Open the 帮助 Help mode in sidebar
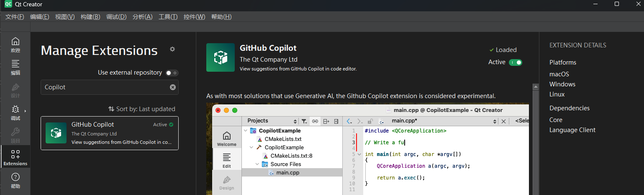644x195 pixels. pyautogui.click(x=15, y=181)
